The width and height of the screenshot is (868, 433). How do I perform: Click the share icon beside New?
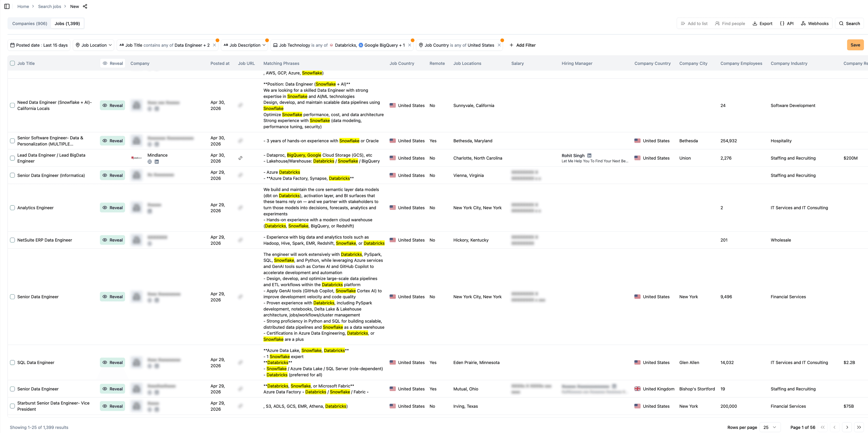(x=85, y=7)
